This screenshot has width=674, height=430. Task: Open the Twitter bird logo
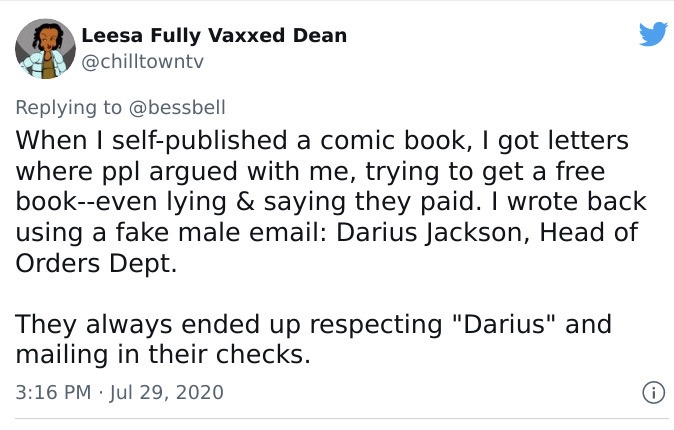click(x=653, y=34)
